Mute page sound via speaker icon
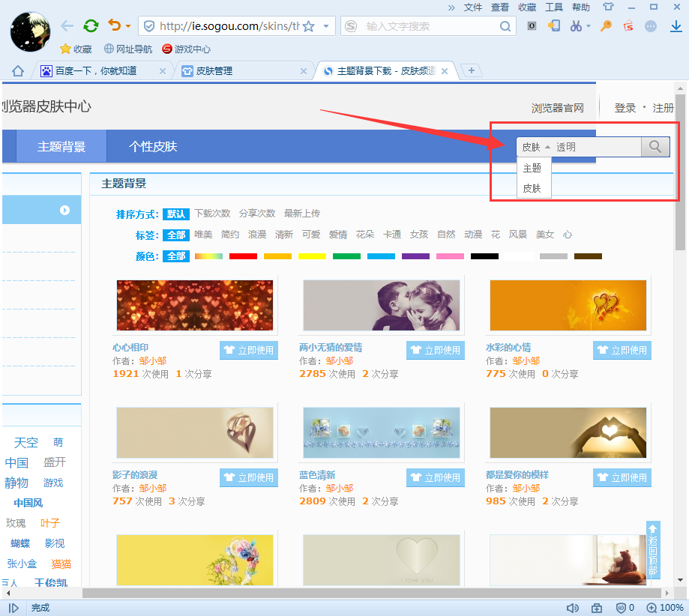 click(572, 608)
